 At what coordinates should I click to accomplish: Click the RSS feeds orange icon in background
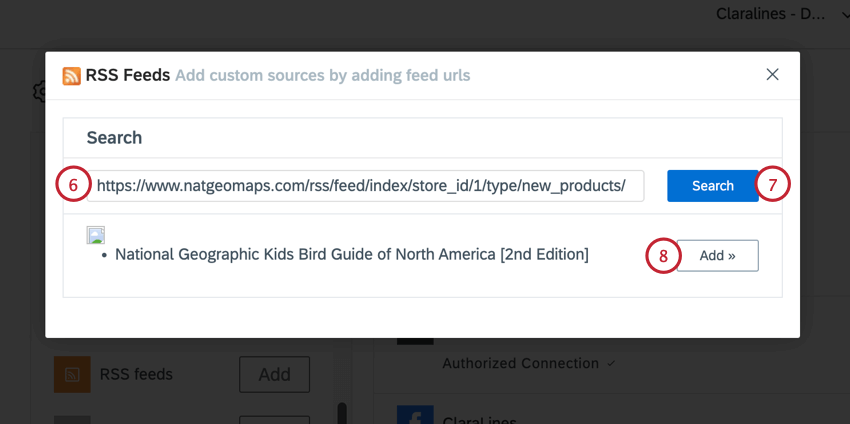(72, 374)
